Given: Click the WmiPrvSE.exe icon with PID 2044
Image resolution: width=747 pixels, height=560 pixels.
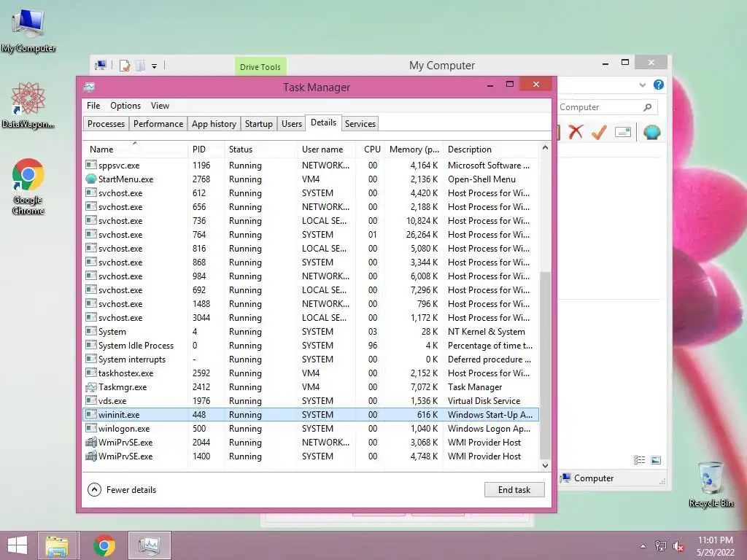Looking at the screenshot, I should pos(91,442).
